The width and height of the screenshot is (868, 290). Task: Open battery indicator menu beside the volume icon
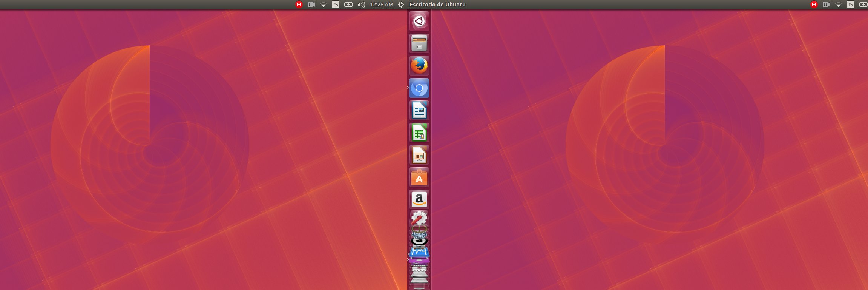pos(348,5)
